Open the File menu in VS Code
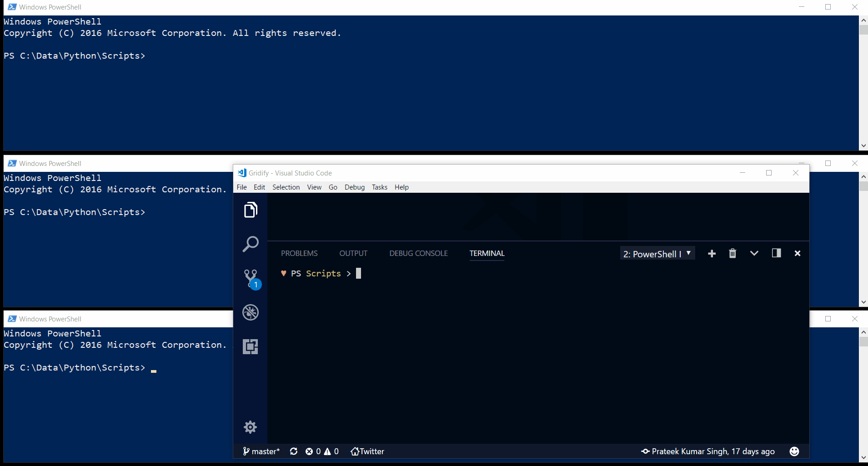The image size is (868, 466). (242, 187)
